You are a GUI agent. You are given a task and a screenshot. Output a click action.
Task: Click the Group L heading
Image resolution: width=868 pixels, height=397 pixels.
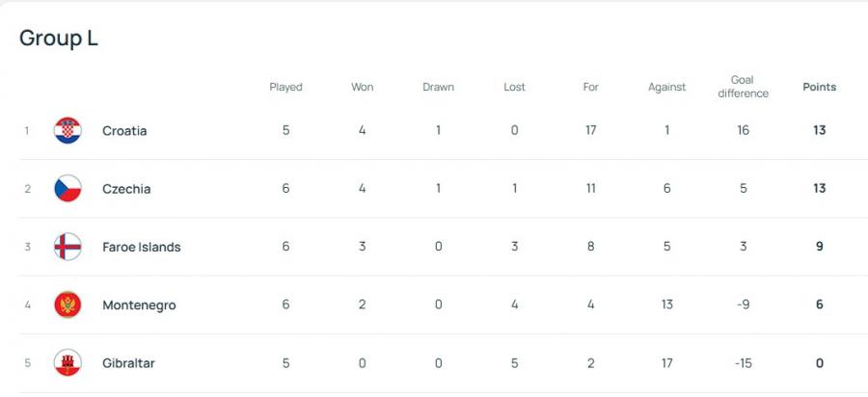pos(59,39)
